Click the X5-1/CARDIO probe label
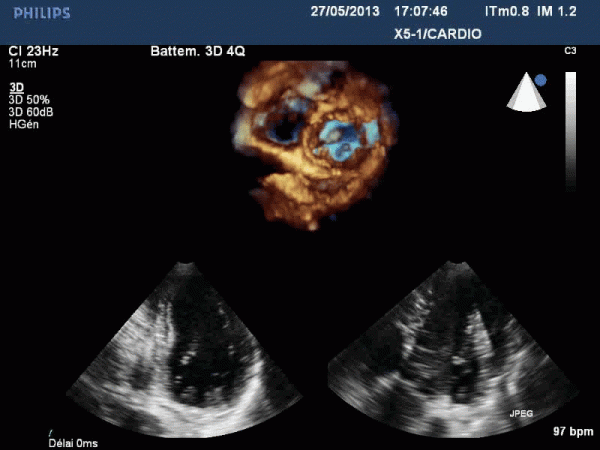 click(438, 34)
